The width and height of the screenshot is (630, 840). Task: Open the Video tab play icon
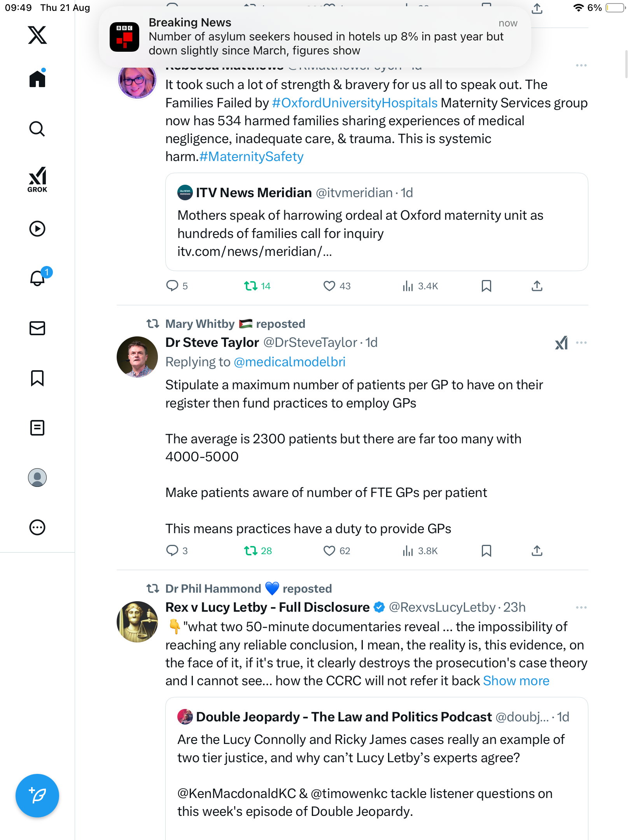click(37, 229)
